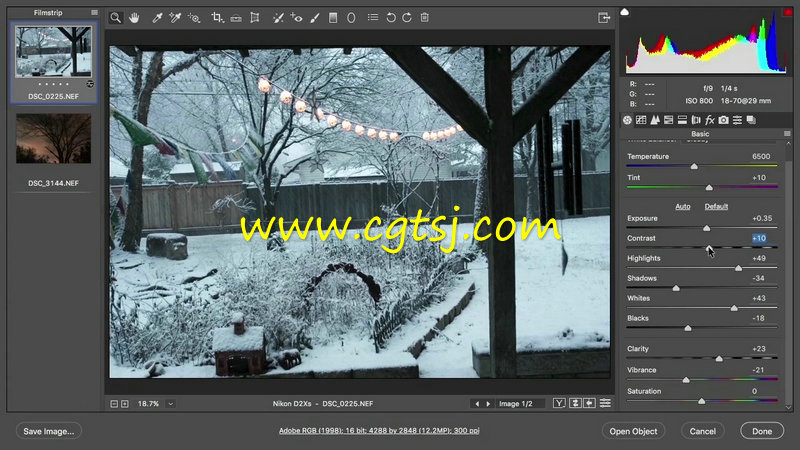Click the Default tone link

tap(716, 207)
